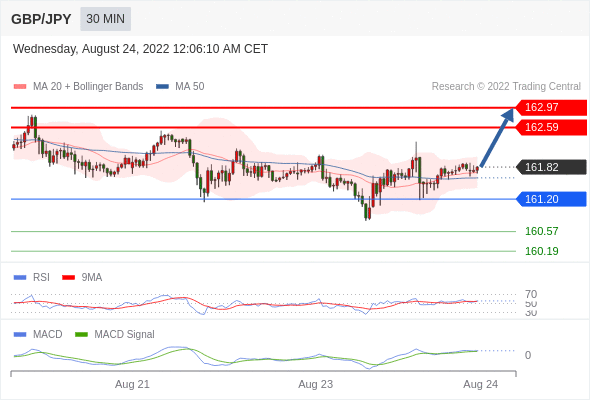The width and height of the screenshot is (590, 400).
Task: Click the MA 50 legend color swatch
Action: [x=162, y=87]
